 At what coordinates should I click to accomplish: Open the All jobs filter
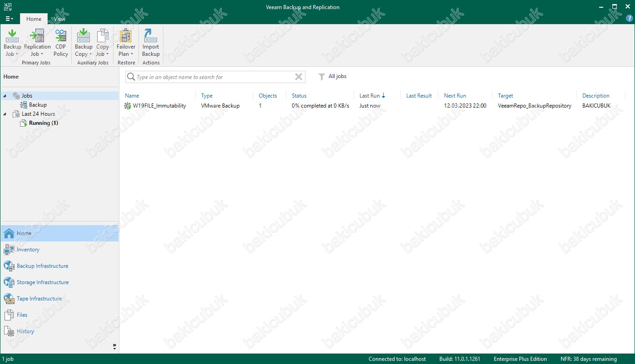tap(337, 76)
